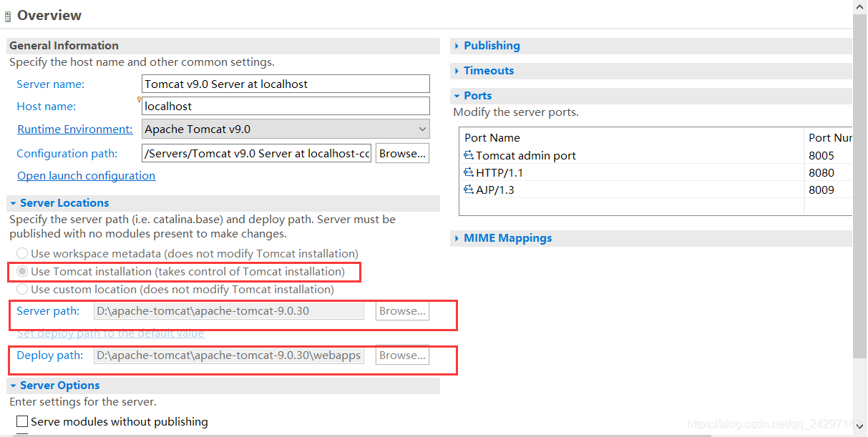Select Use Tomcat installation radio option
This screenshot has height=437, width=868.
click(22, 271)
